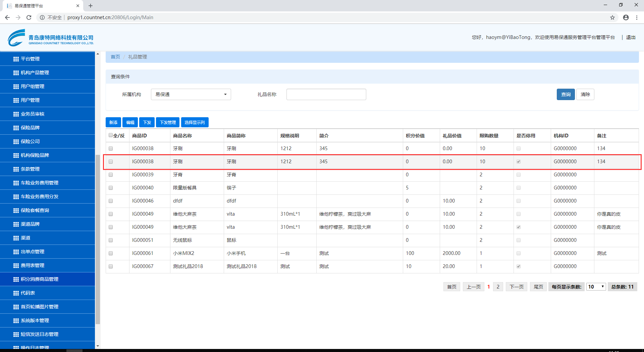Click the 礼品名称 text input field

click(x=326, y=94)
